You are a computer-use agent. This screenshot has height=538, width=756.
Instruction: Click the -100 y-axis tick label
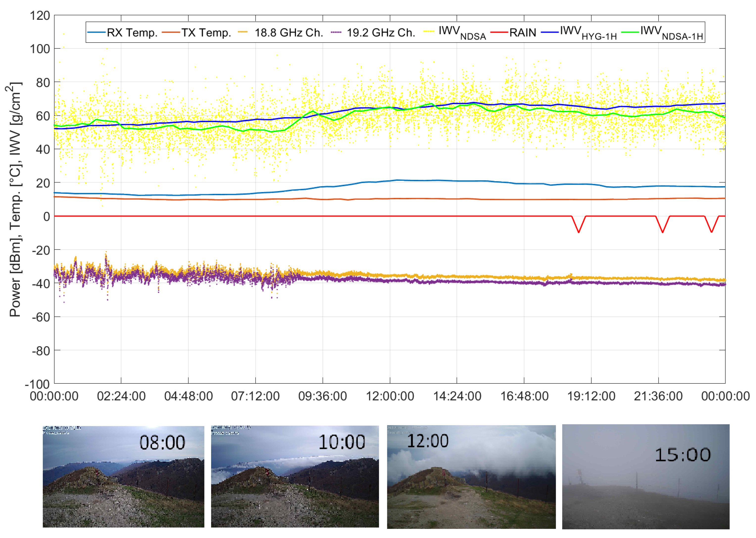(37, 384)
